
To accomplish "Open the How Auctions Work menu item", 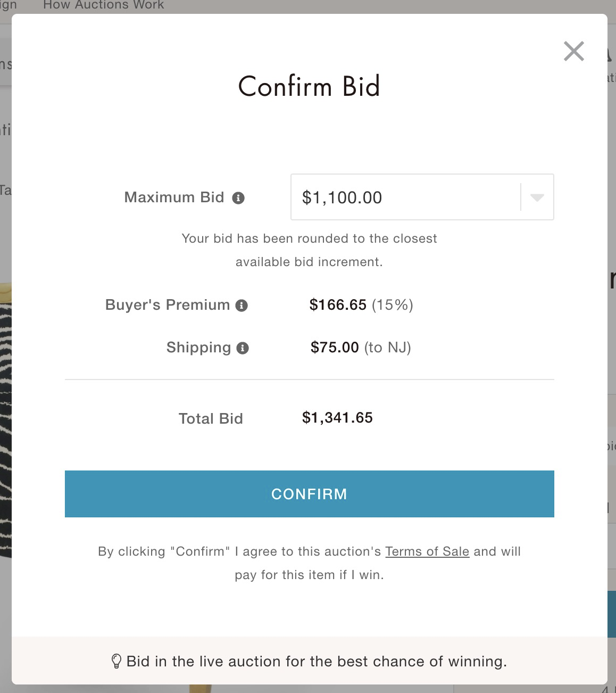I will point(103,5).
